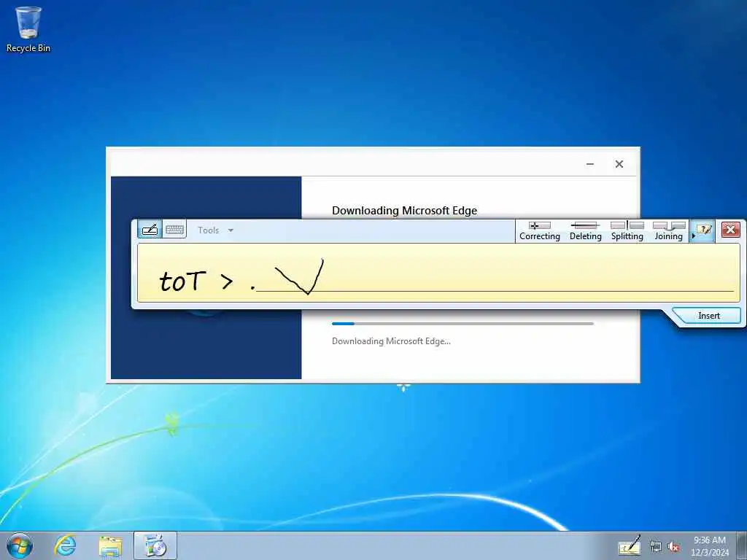Click the handwritten '>' symbol
747x560 pixels.
point(227,282)
